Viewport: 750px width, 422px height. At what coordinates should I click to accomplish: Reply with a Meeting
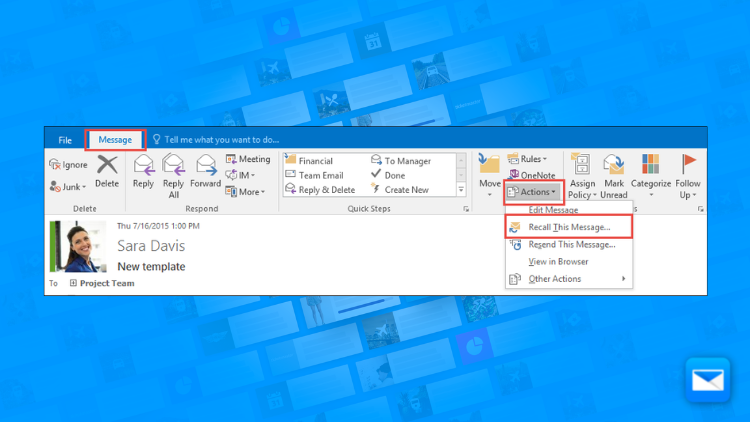248,159
